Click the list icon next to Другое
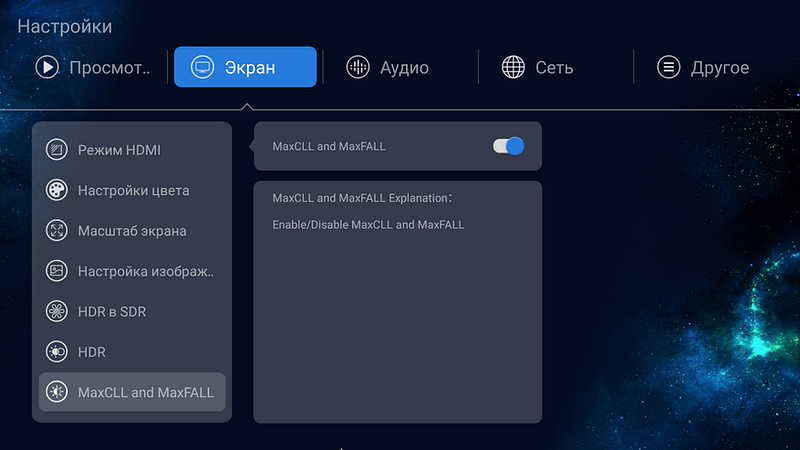800x450 pixels. (x=668, y=68)
